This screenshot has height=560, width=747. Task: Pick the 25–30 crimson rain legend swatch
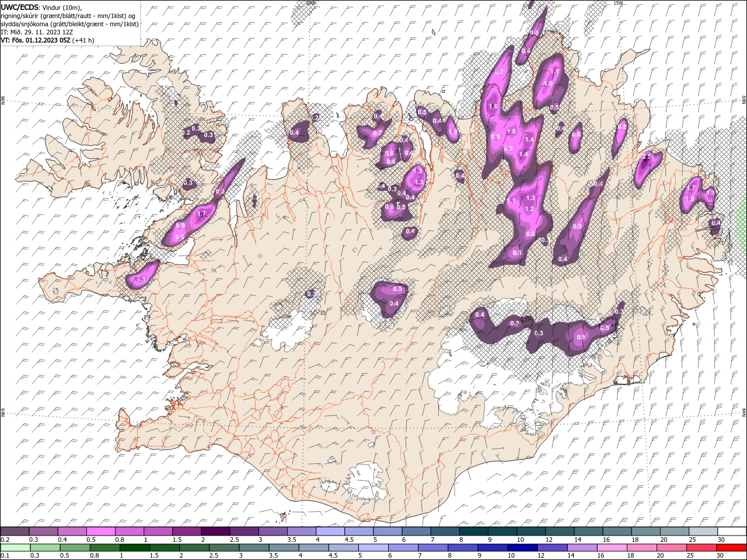click(702, 548)
